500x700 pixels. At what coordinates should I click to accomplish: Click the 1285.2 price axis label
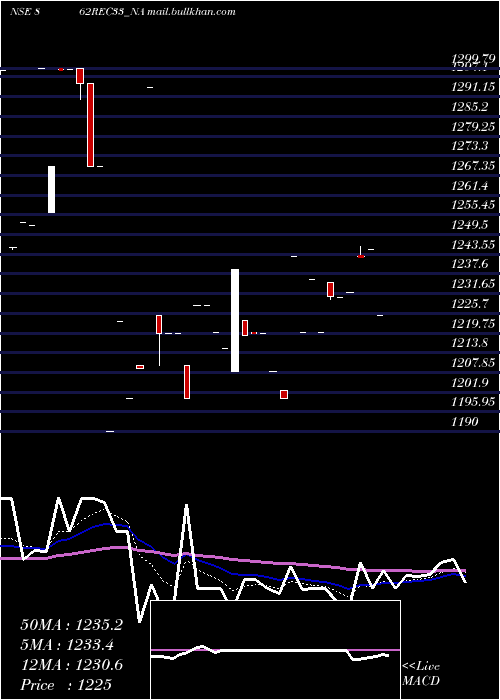(x=470, y=106)
